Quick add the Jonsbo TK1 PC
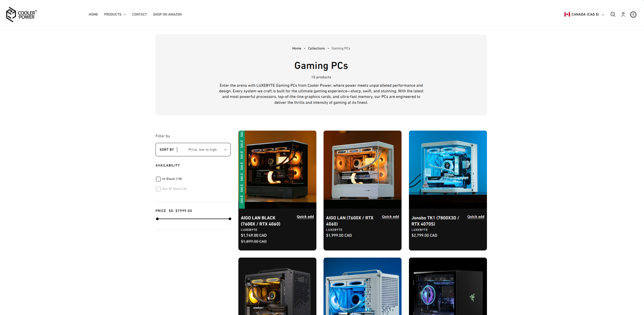The image size is (644, 315). click(476, 217)
